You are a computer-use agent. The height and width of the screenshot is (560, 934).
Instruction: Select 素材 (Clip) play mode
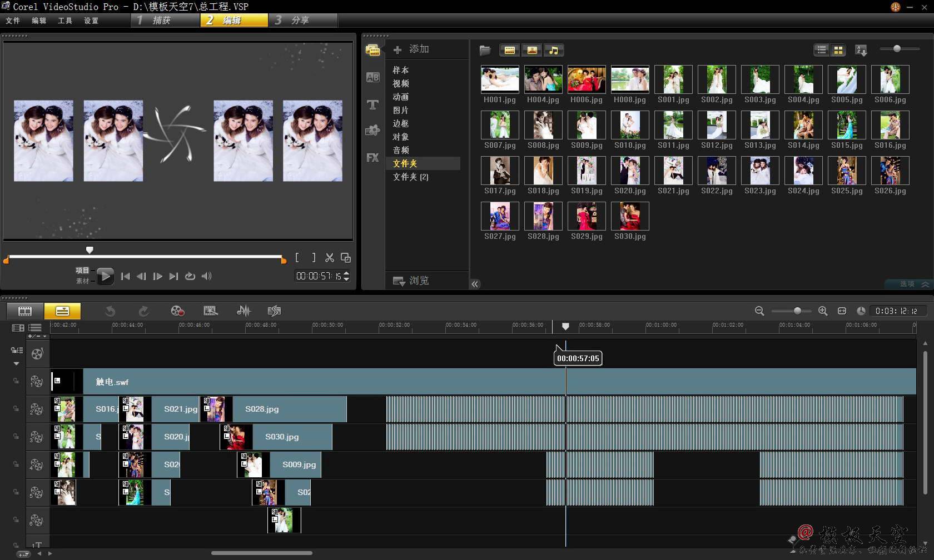click(x=82, y=281)
